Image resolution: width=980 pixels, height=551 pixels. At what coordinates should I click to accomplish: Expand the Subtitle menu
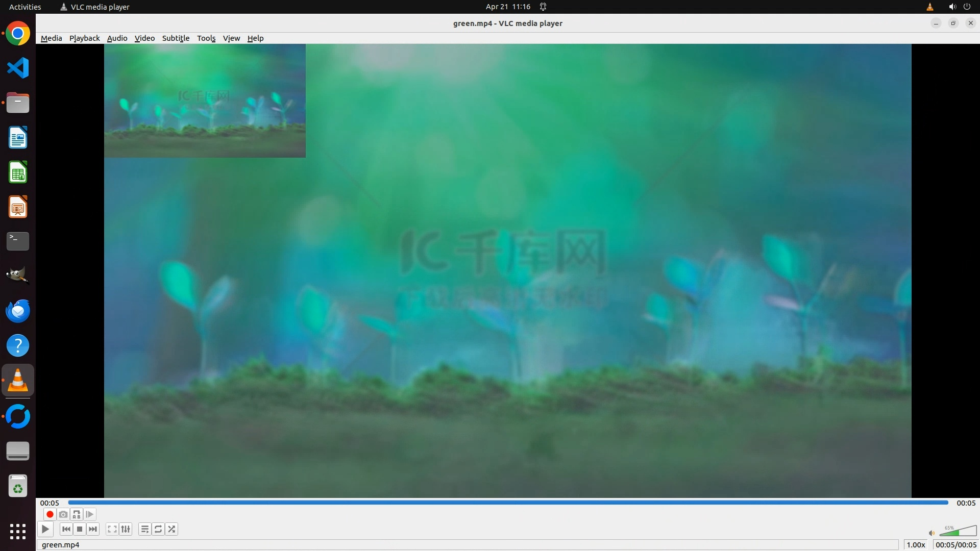[x=176, y=38]
